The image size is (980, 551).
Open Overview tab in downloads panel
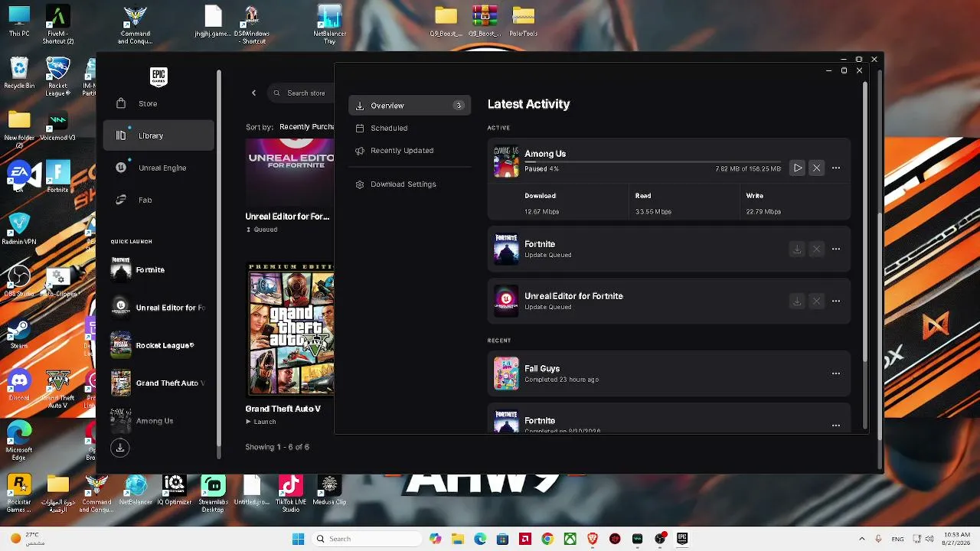(x=410, y=106)
